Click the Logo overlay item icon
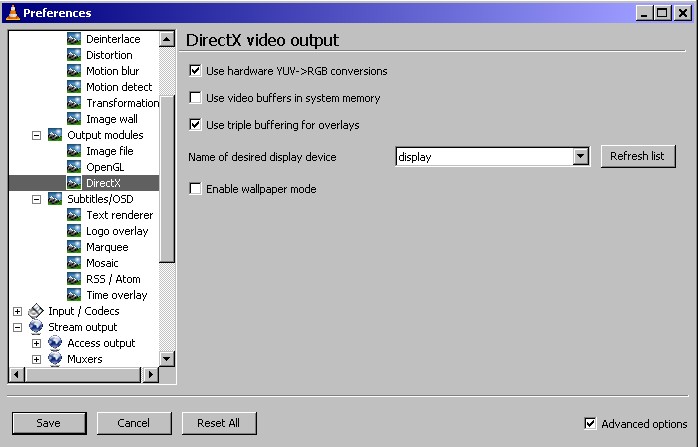This screenshot has height=447, width=698. [74, 231]
